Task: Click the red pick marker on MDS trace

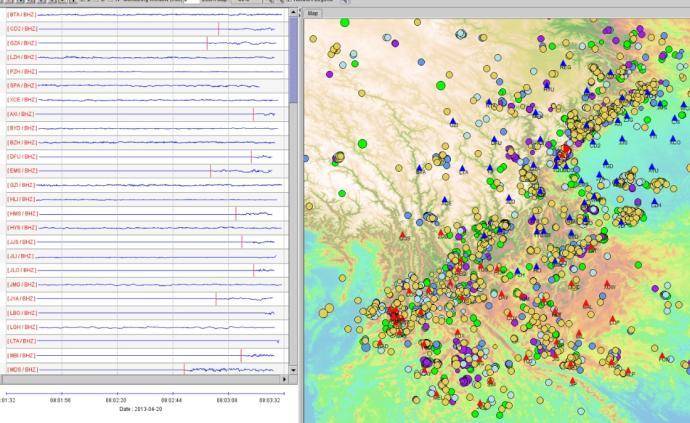Action: coord(184,369)
